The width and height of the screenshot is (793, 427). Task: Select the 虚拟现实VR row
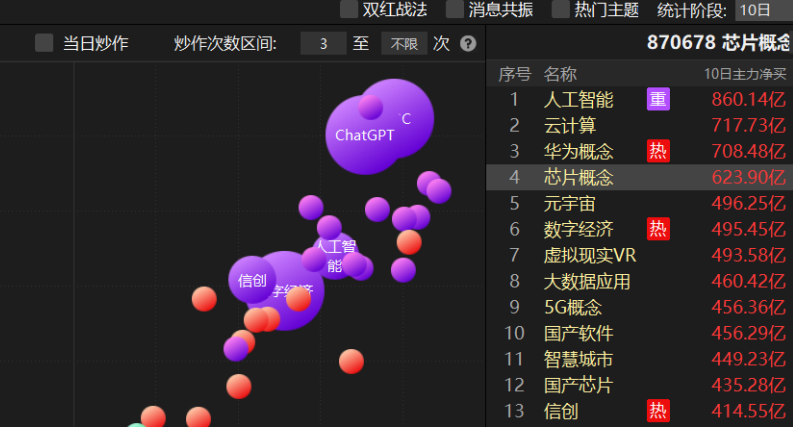coord(639,255)
